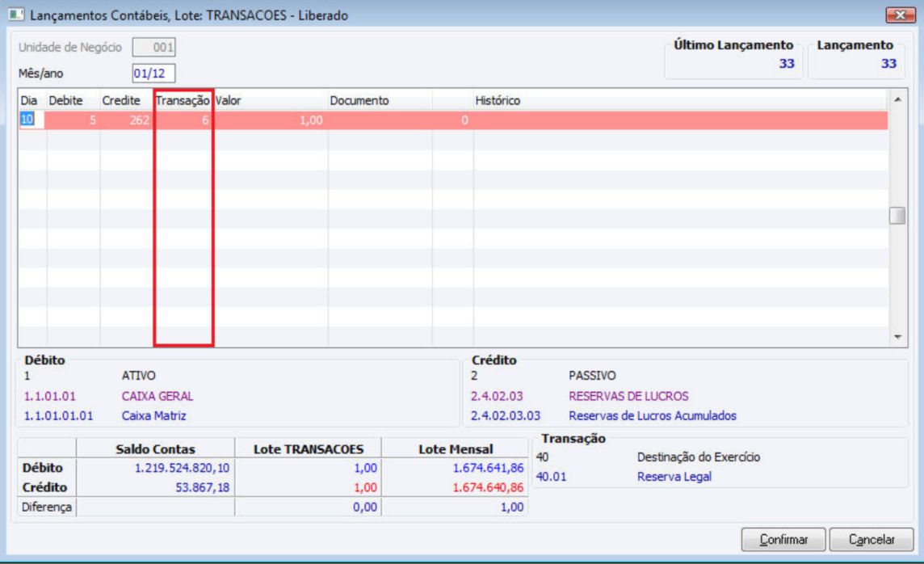Select the Transação cell with value 6

coord(183,120)
